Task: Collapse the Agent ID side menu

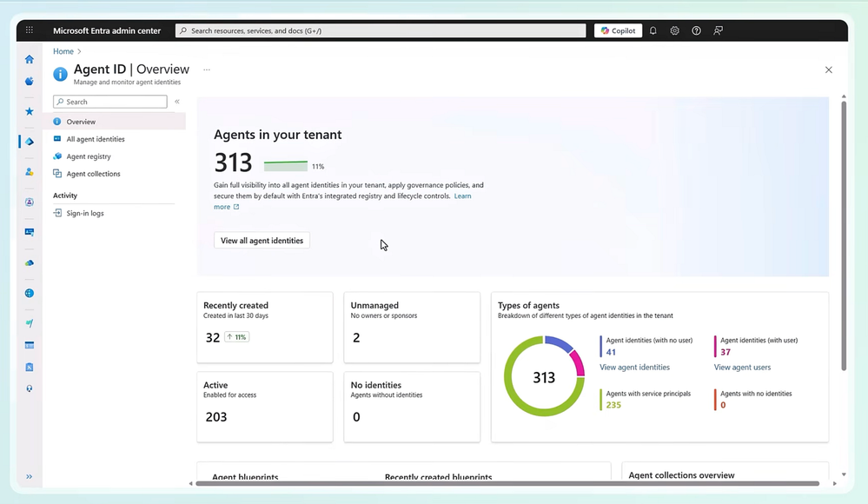Action: pyautogui.click(x=177, y=102)
